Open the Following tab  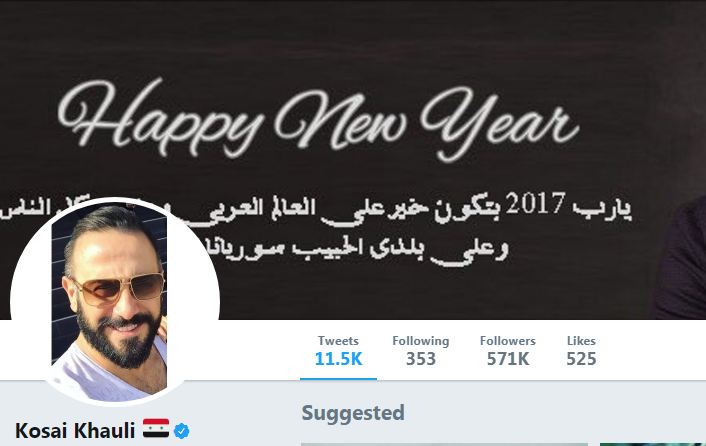(421, 351)
